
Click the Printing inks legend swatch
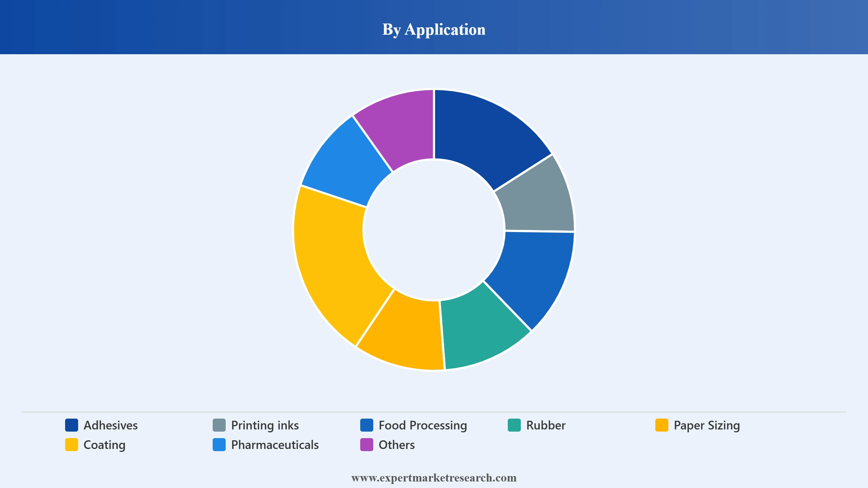click(219, 425)
